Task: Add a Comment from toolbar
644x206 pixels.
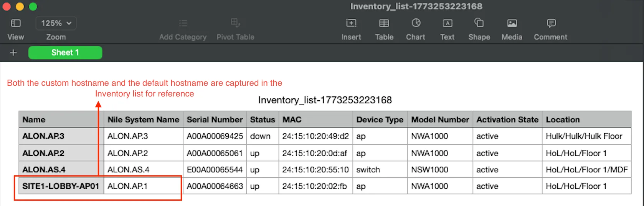Action: click(x=551, y=23)
